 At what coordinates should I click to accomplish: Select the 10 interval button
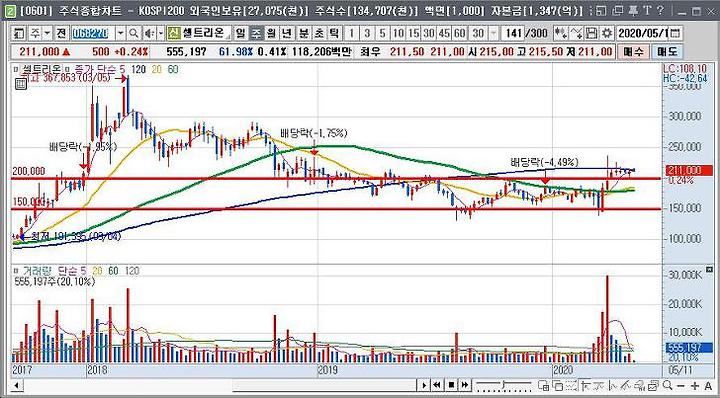pyautogui.click(x=399, y=33)
